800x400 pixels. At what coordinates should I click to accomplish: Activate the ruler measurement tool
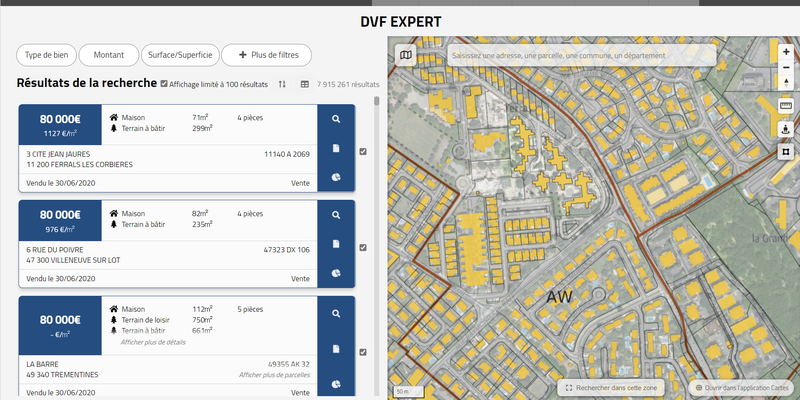point(786,106)
